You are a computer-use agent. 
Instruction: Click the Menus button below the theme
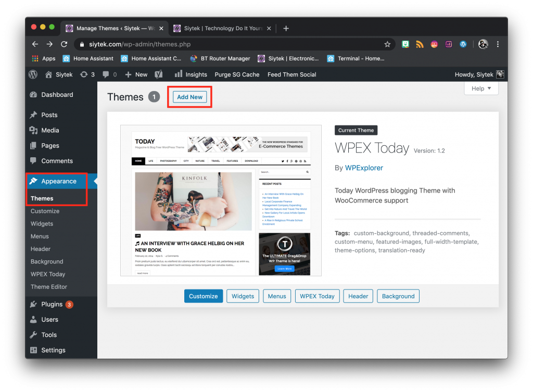(277, 296)
